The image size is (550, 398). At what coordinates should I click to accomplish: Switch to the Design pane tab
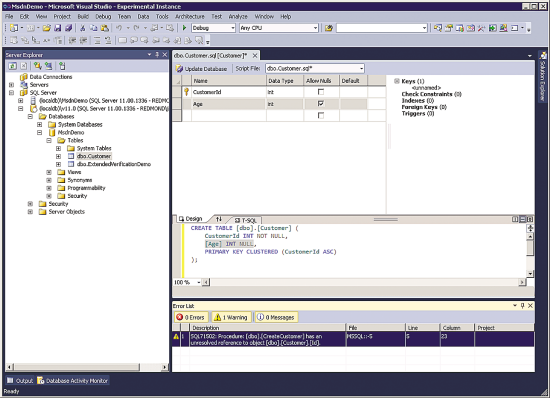pyautogui.click(x=191, y=219)
